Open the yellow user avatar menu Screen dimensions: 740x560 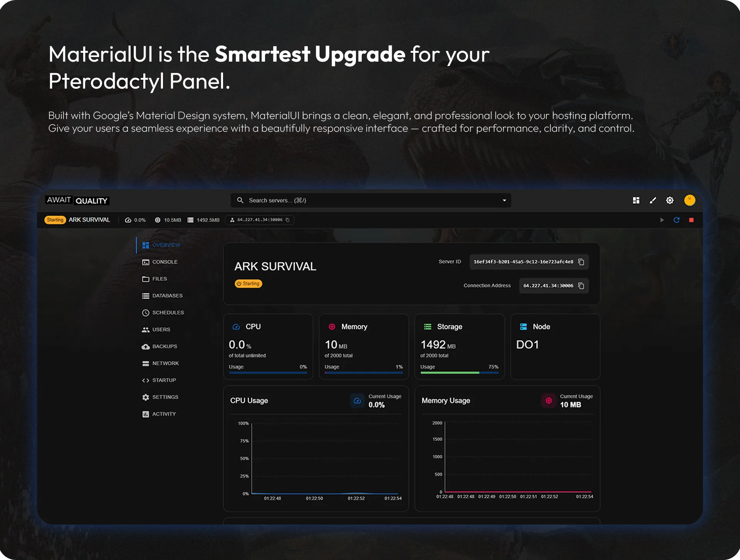pyautogui.click(x=690, y=200)
